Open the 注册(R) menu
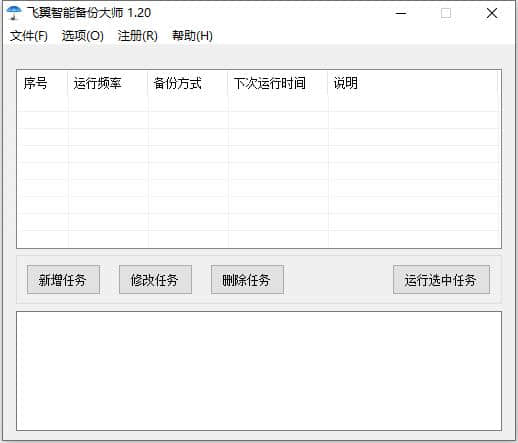This screenshot has width=518, height=443. click(x=138, y=36)
